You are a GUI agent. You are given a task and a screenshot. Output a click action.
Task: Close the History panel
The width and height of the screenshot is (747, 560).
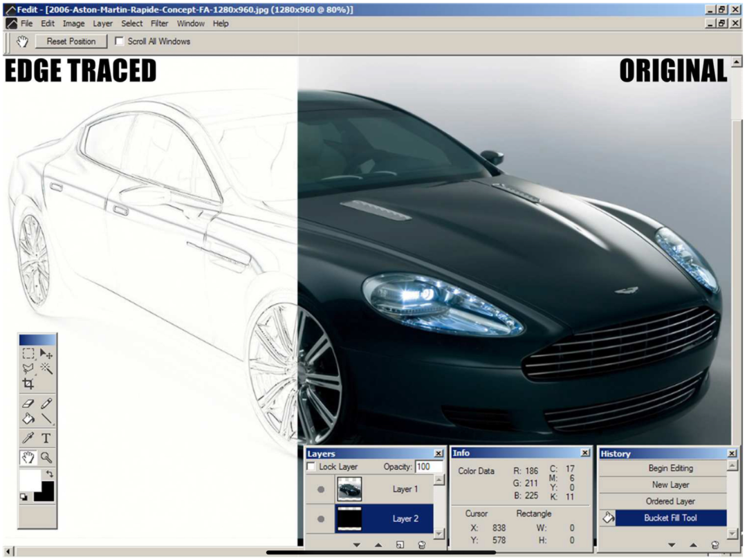click(732, 454)
